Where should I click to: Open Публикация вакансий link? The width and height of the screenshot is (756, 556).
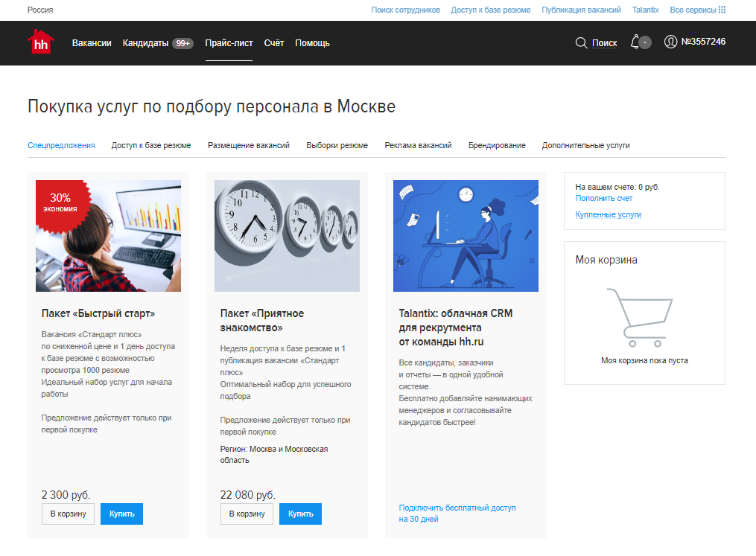coord(581,10)
